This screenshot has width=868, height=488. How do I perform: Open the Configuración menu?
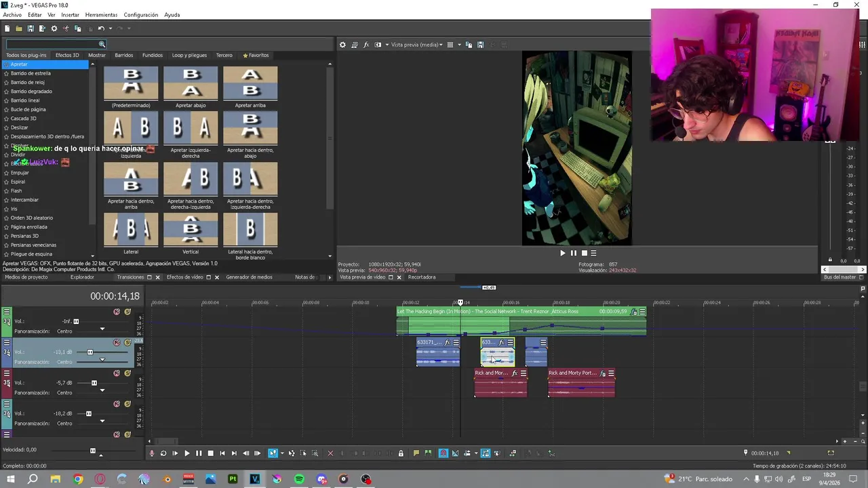pyautogui.click(x=141, y=15)
